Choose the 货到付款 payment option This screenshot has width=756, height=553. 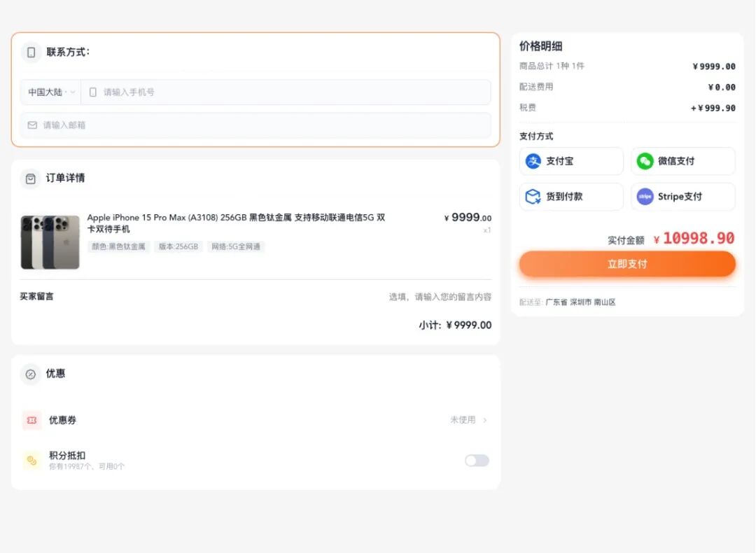tap(570, 197)
